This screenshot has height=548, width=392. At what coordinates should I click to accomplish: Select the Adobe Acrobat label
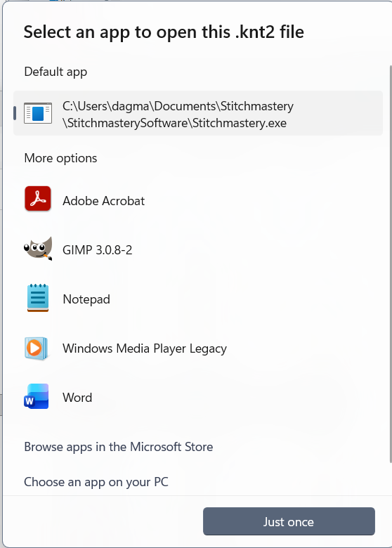[x=103, y=201]
